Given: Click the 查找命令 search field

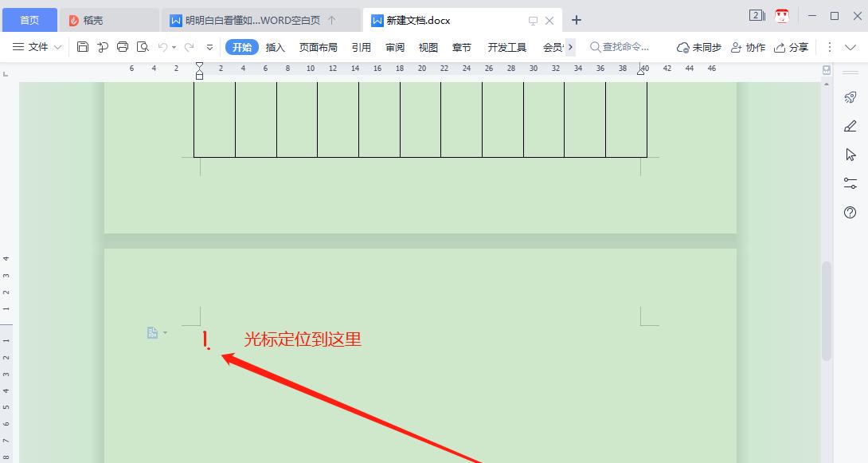Looking at the screenshot, I should 620,47.
